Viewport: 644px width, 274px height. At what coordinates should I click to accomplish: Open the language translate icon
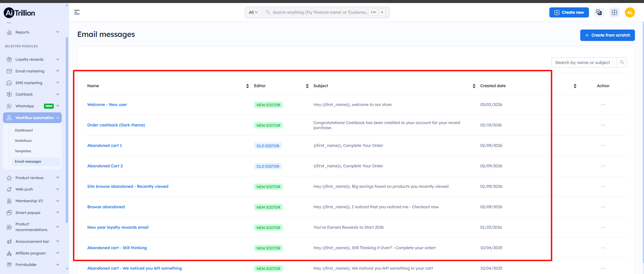(599, 12)
